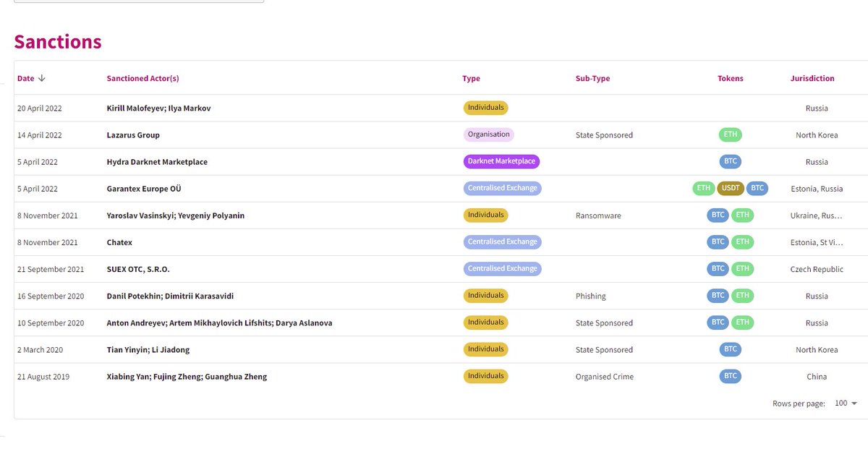Click the Phishing sub-type cell
The height and width of the screenshot is (470, 868).
pos(591,296)
